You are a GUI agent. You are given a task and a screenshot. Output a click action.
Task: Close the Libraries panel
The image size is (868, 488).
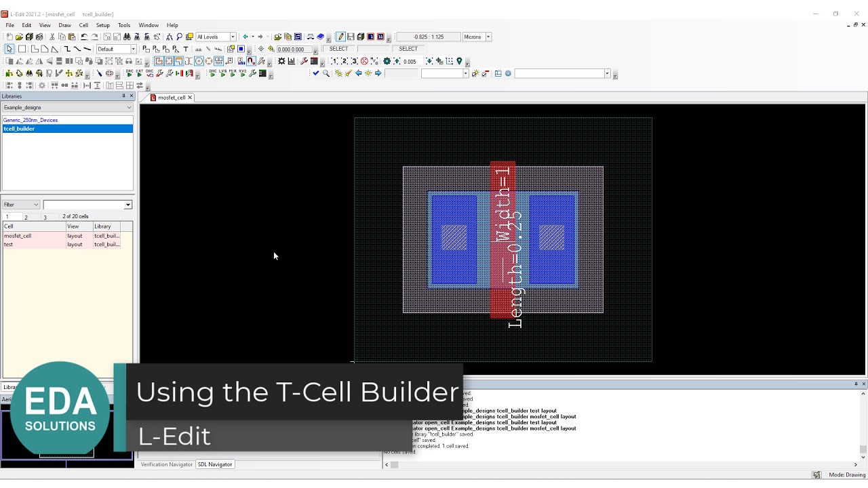(x=132, y=96)
